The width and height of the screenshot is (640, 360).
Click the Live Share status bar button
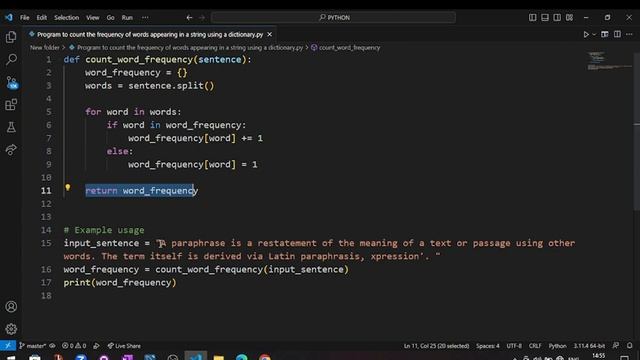pos(124,346)
